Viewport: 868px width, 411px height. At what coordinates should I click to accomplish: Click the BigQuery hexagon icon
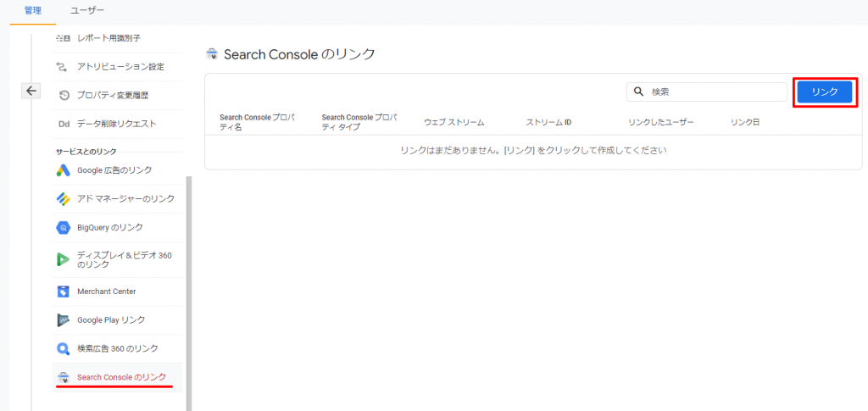[x=63, y=227]
